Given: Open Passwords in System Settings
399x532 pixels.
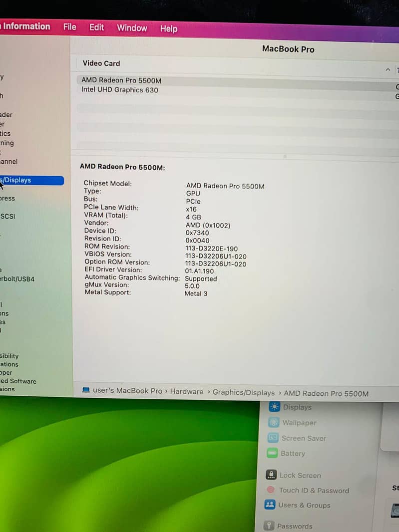Looking at the screenshot, I should (x=295, y=526).
